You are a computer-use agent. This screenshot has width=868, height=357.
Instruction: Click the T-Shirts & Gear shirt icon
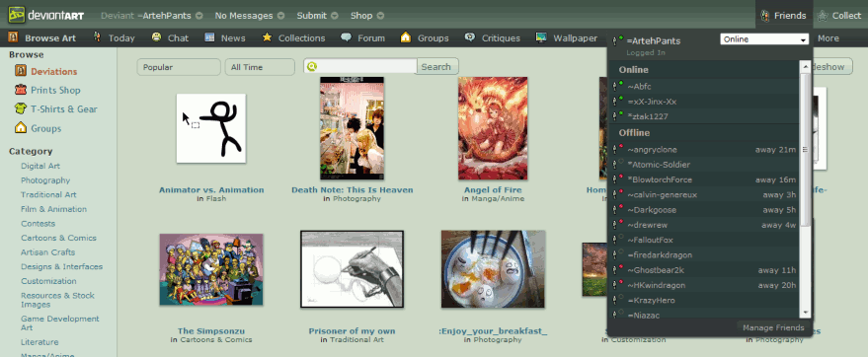pyautogui.click(x=21, y=108)
